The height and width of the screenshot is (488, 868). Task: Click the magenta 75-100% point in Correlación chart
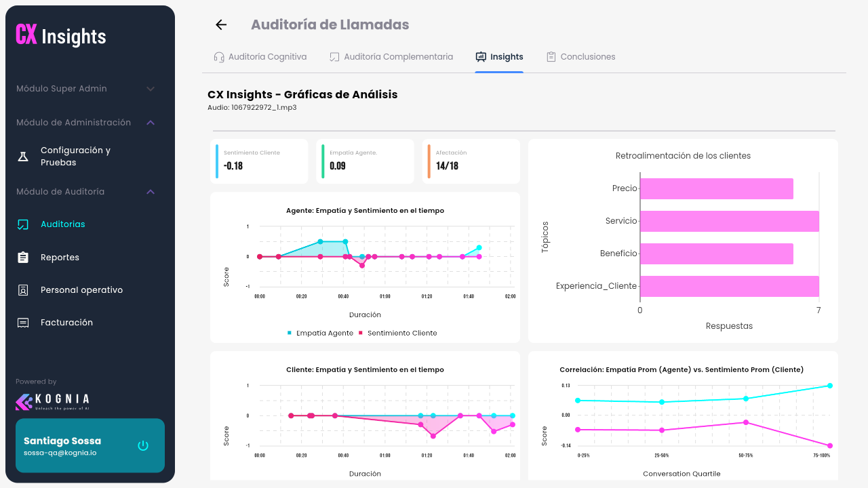point(829,446)
